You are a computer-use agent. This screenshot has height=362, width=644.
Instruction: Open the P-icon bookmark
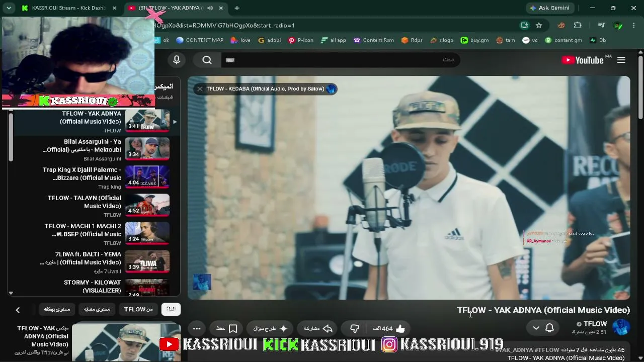(301, 40)
